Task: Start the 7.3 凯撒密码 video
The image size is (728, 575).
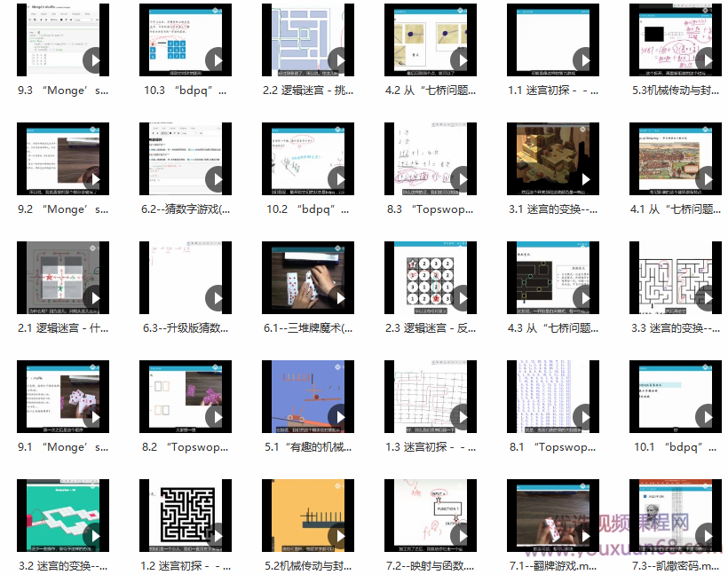Action: point(708,536)
